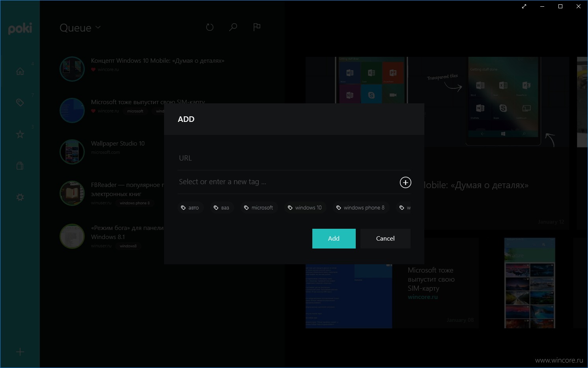
Task: Click the heart icon under SIM-карту article
Action: tap(93, 111)
